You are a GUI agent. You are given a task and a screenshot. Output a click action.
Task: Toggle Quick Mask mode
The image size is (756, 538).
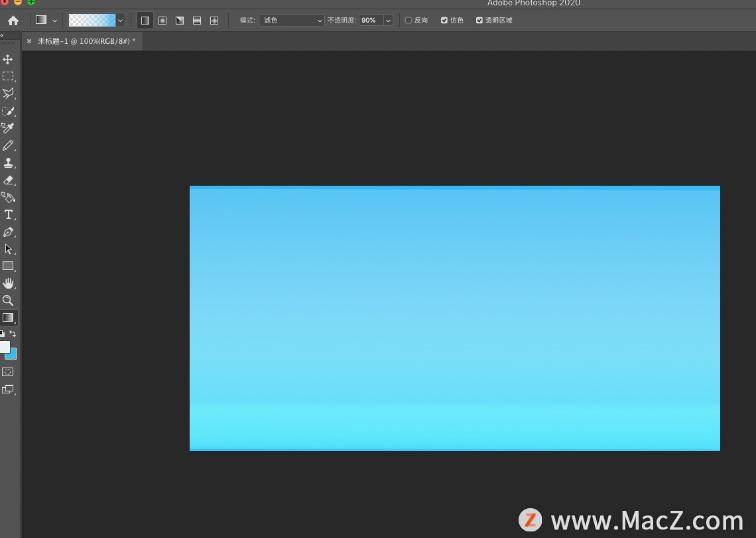[8, 372]
